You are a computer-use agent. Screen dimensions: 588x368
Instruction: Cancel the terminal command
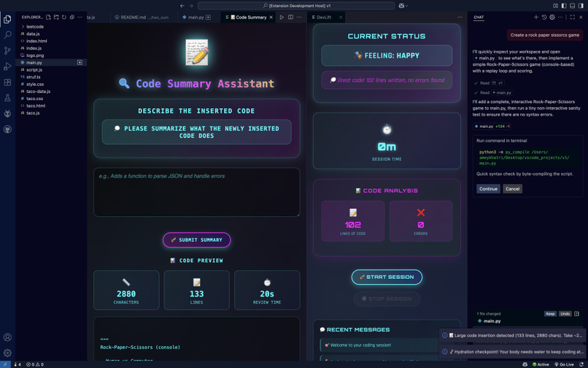[x=512, y=189]
